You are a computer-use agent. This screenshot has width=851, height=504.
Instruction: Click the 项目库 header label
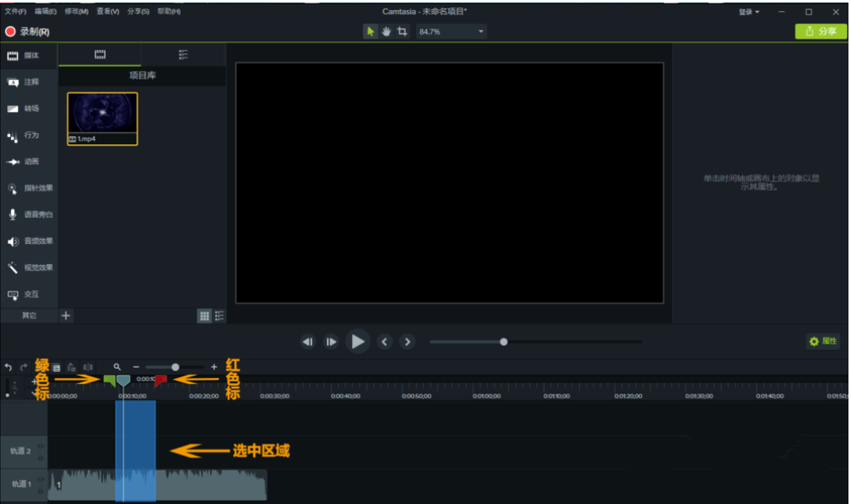point(142,75)
